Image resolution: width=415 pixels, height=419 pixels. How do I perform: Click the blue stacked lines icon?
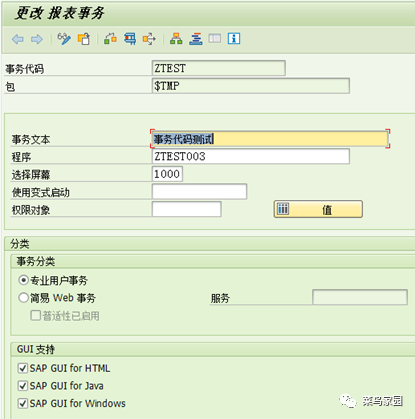point(196,39)
